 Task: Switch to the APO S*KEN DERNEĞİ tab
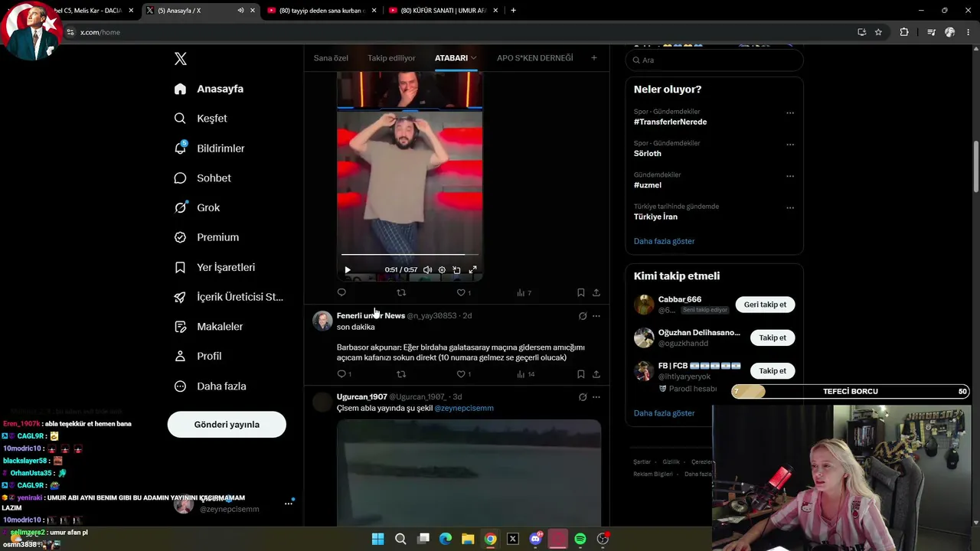pos(534,58)
